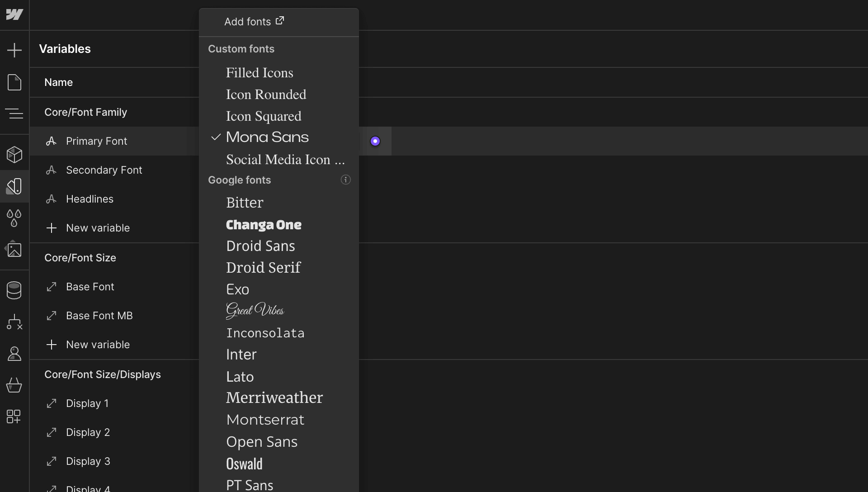The width and height of the screenshot is (868, 492).
Task: Click the Add fonts link
Action: pyautogui.click(x=253, y=21)
